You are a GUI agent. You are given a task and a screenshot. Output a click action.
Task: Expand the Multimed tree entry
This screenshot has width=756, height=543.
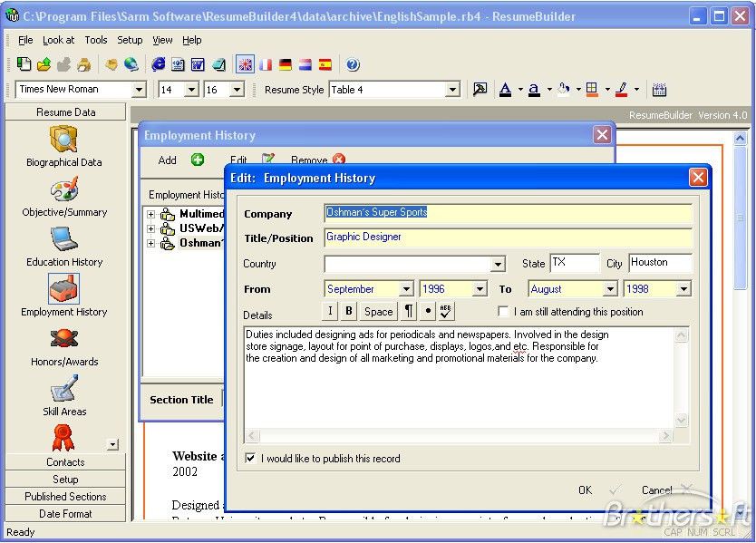click(x=150, y=214)
